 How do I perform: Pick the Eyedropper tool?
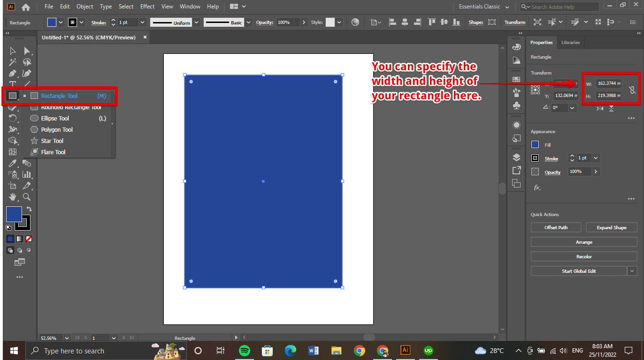[13, 163]
